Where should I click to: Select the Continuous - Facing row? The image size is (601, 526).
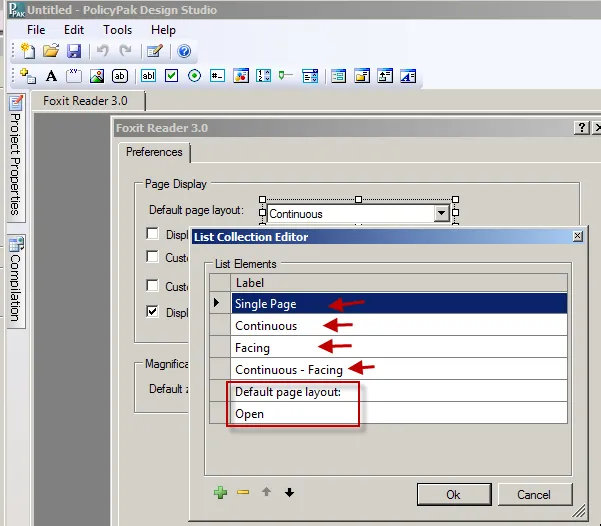coord(399,369)
